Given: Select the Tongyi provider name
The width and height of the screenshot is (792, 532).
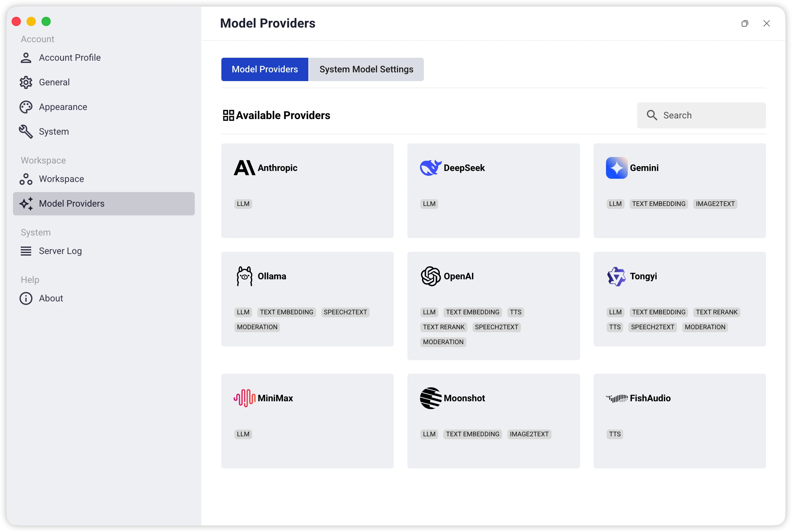Looking at the screenshot, I should coord(643,276).
